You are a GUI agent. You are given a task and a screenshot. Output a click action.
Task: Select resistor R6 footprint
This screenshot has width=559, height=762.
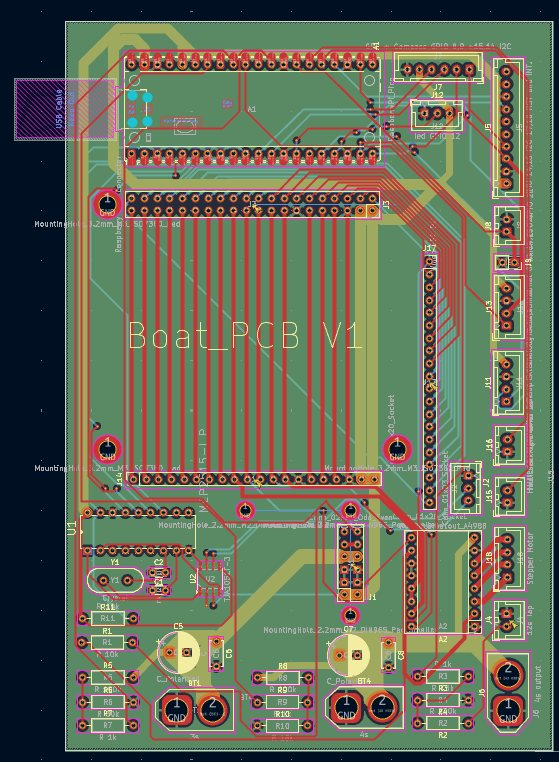[107, 702]
